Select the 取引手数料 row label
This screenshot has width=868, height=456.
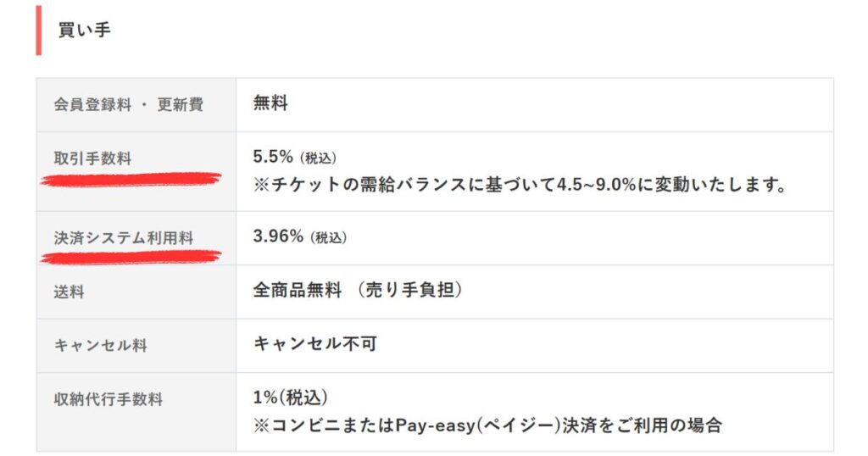(92, 158)
